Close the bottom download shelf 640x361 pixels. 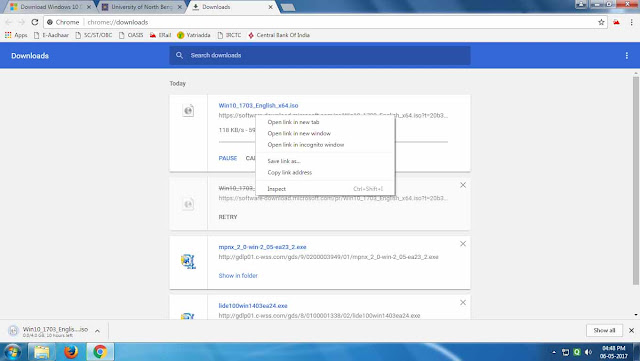631,330
